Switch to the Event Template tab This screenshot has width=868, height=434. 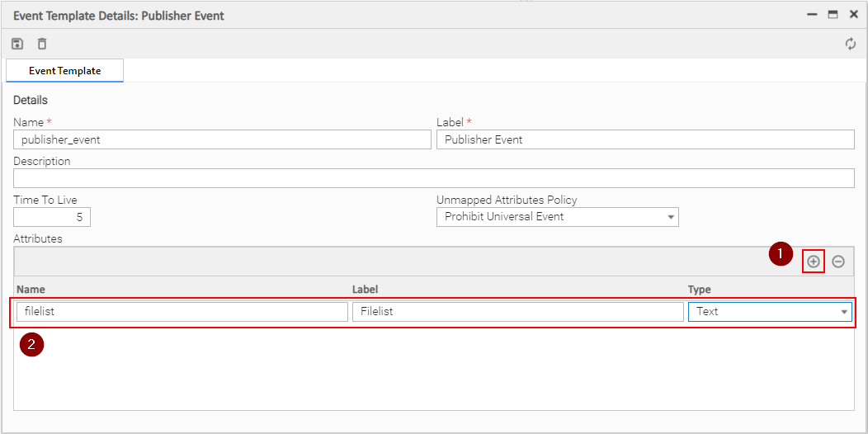pos(64,71)
